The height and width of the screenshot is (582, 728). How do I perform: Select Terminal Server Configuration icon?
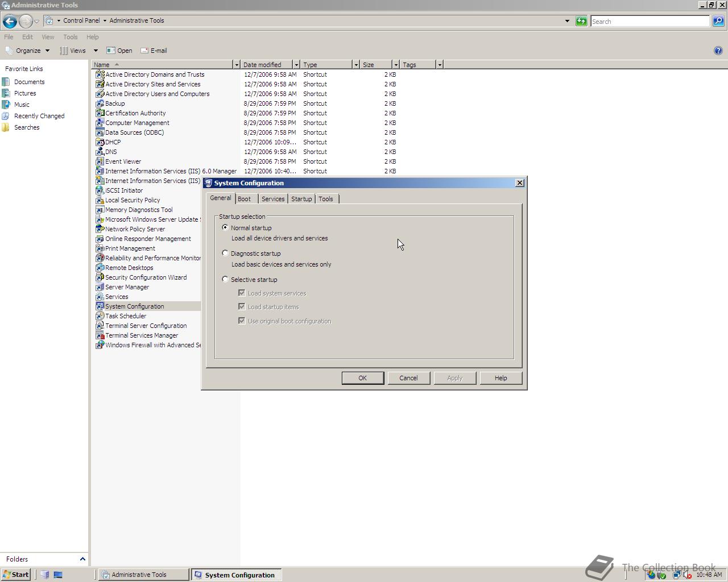pos(100,326)
